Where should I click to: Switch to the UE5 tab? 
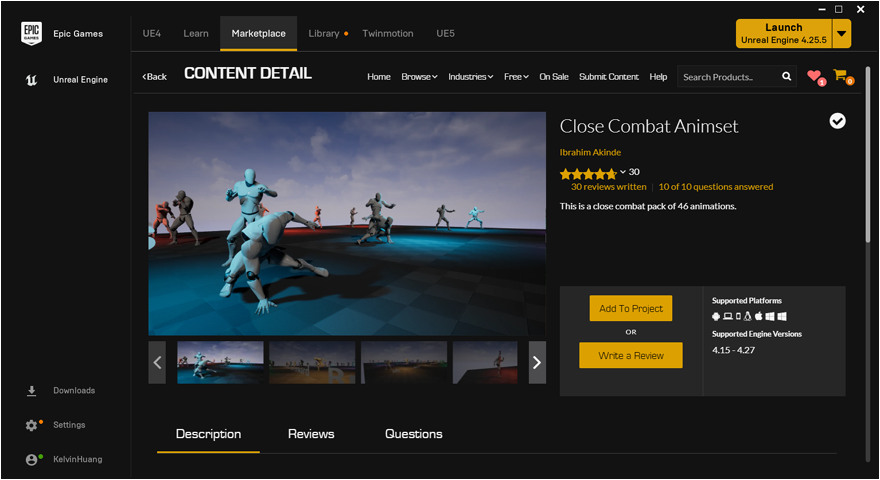[x=446, y=34]
